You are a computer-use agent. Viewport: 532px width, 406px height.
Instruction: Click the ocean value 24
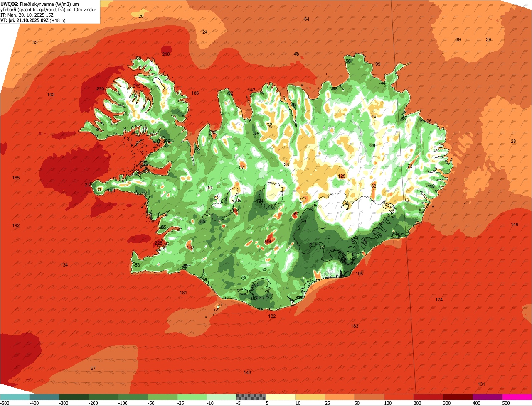click(205, 32)
